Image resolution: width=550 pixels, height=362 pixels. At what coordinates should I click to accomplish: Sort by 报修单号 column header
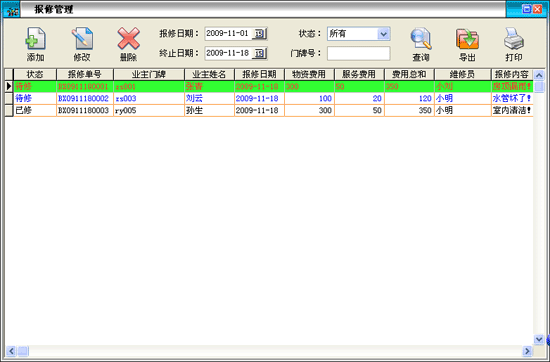(85, 74)
